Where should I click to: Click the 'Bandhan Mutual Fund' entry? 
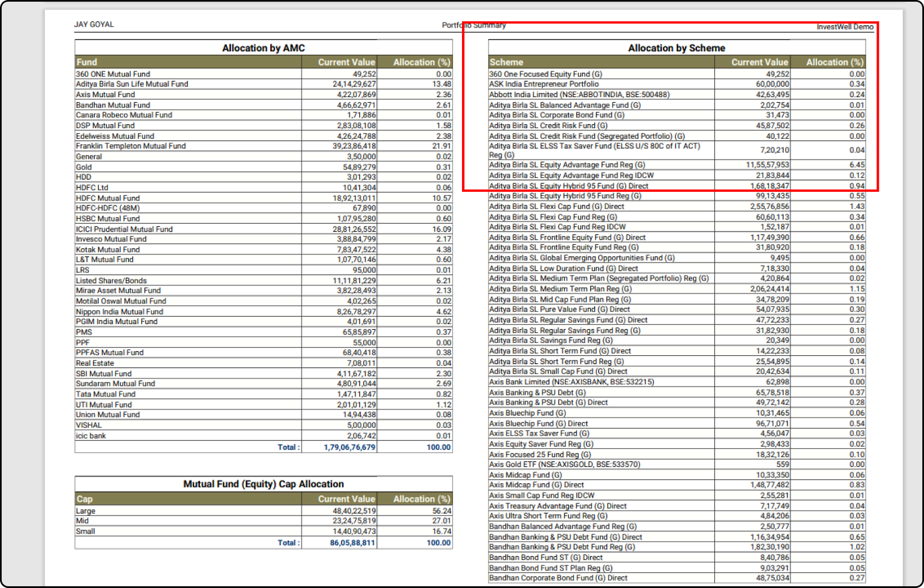263,105
